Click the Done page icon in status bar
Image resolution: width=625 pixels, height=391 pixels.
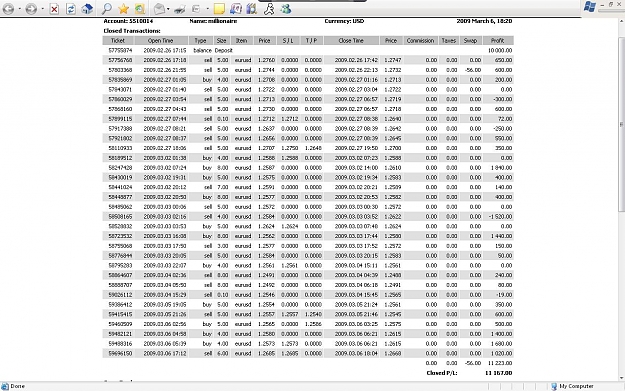pyautogui.click(x=5, y=386)
